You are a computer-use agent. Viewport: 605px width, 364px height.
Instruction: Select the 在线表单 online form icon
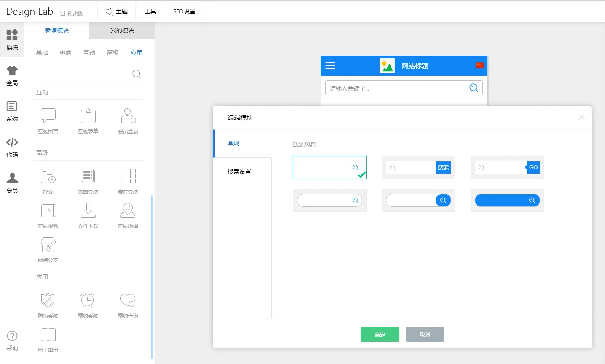click(x=88, y=116)
